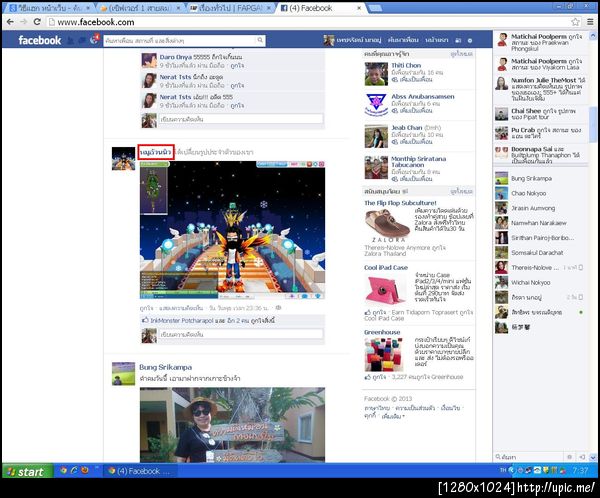
Task: Switch to the second browser tab
Action: (x=140, y=8)
